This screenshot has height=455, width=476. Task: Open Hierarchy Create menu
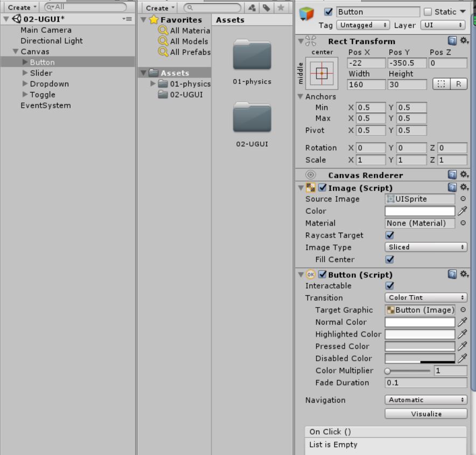coord(22,8)
